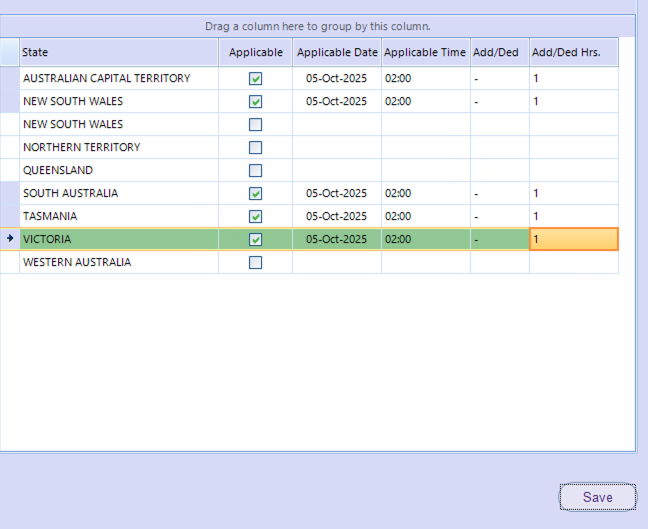Tick the Queensland Applicable checkbox
Image resolution: width=648 pixels, height=529 pixels.
[x=255, y=170]
